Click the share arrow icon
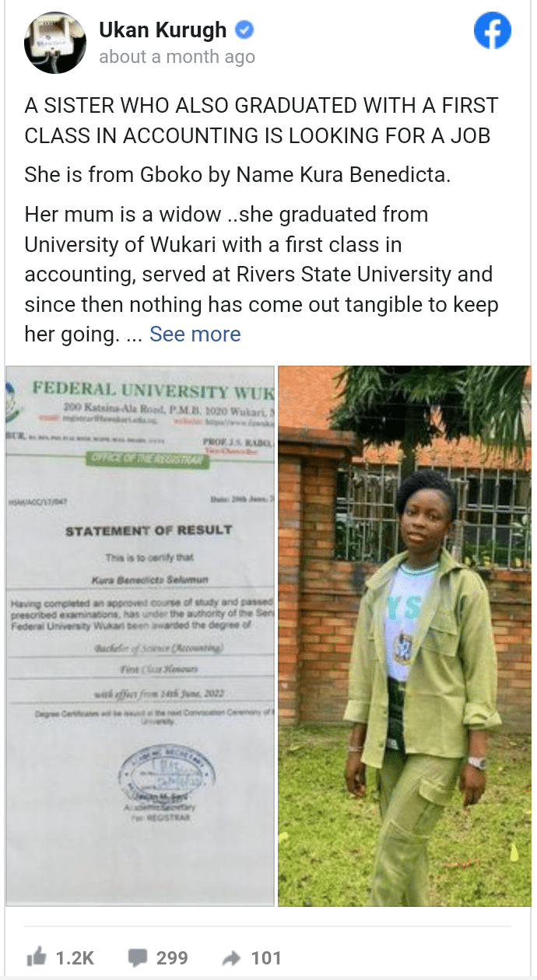This screenshot has height=980, width=537. 233,957
